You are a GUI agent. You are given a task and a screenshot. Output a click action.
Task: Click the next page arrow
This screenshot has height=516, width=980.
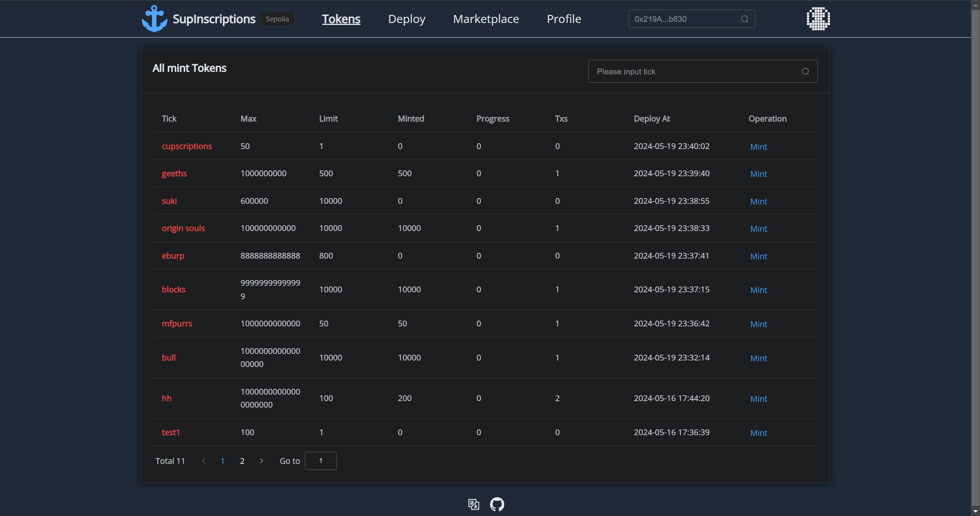point(261,461)
